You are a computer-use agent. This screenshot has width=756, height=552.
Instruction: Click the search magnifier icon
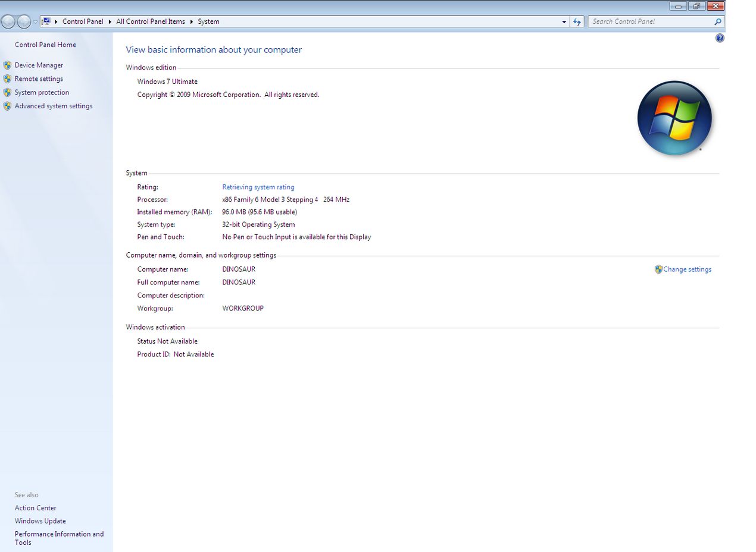718,21
